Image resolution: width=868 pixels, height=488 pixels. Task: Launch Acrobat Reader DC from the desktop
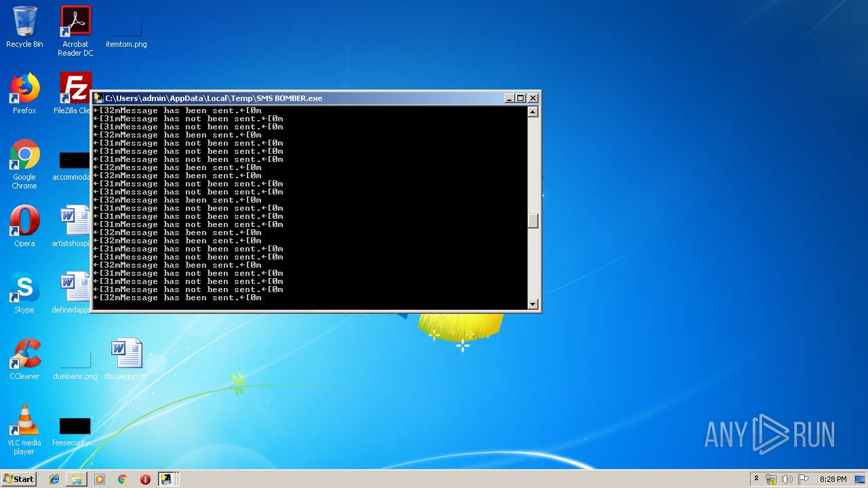point(75,30)
